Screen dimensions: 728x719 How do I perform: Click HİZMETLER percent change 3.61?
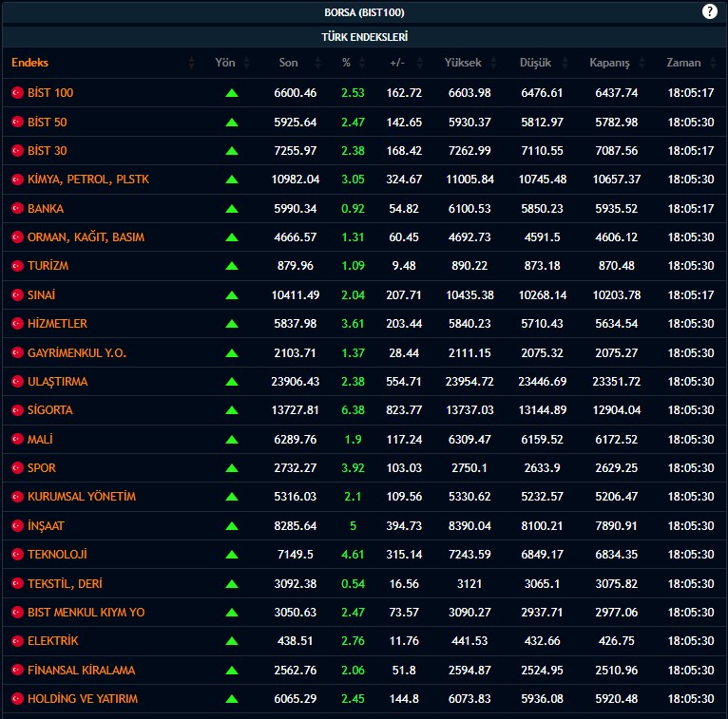coord(353,324)
